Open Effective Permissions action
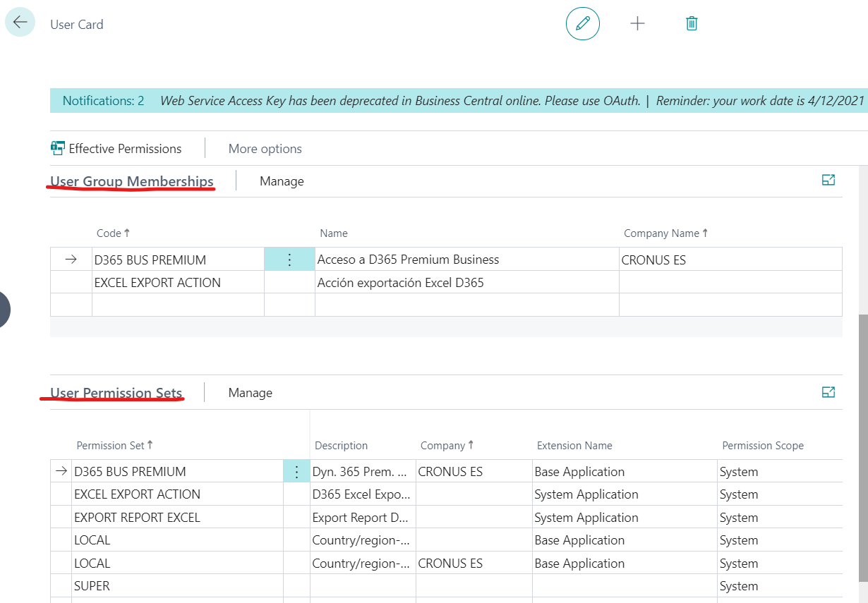The height and width of the screenshot is (603, 868). pos(116,149)
